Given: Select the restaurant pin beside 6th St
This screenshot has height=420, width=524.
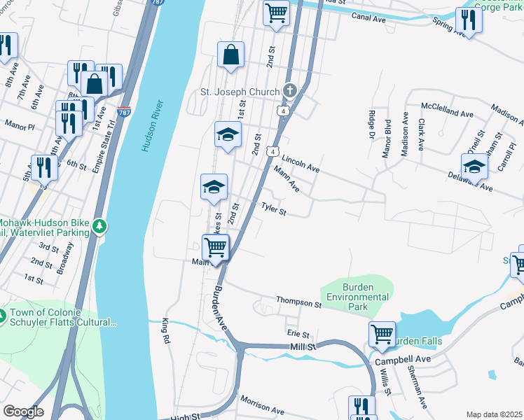Looking at the screenshot, I should [x=44, y=169].
